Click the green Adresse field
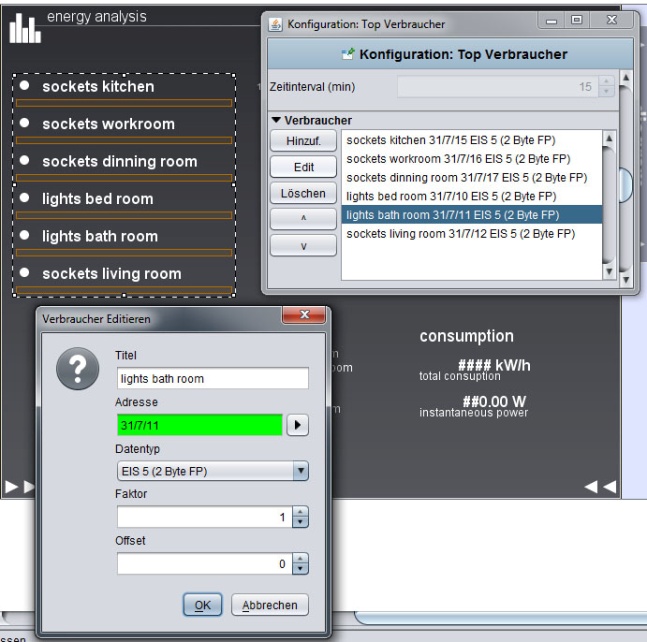 (x=199, y=425)
